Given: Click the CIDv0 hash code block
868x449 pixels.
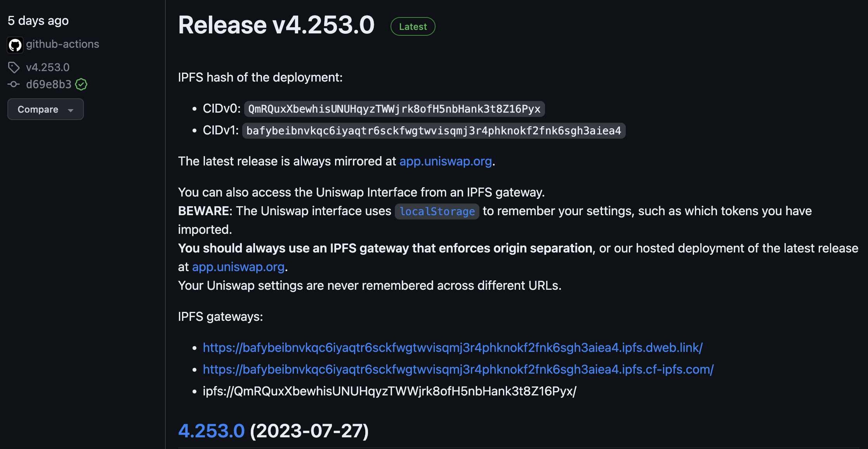Looking at the screenshot, I should tap(394, 109).
